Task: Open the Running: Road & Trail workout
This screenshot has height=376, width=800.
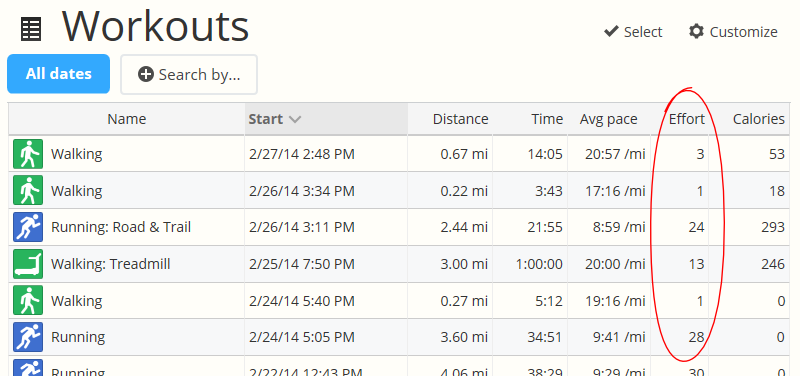Action: coord(121,227)
